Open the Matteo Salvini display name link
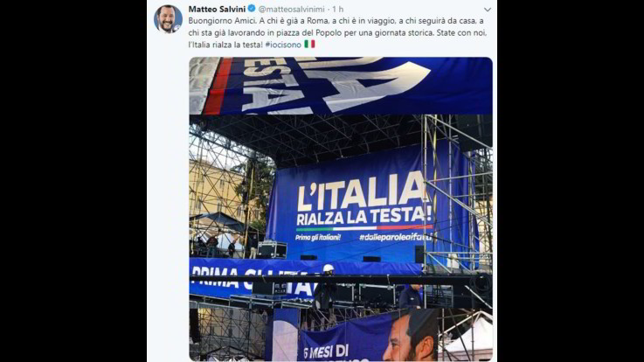The width and height of the screenshot is (644, 362). point(217,9)
